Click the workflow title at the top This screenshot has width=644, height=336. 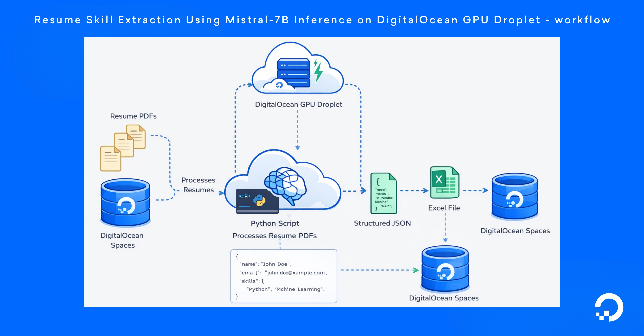(x=322, y=20)
